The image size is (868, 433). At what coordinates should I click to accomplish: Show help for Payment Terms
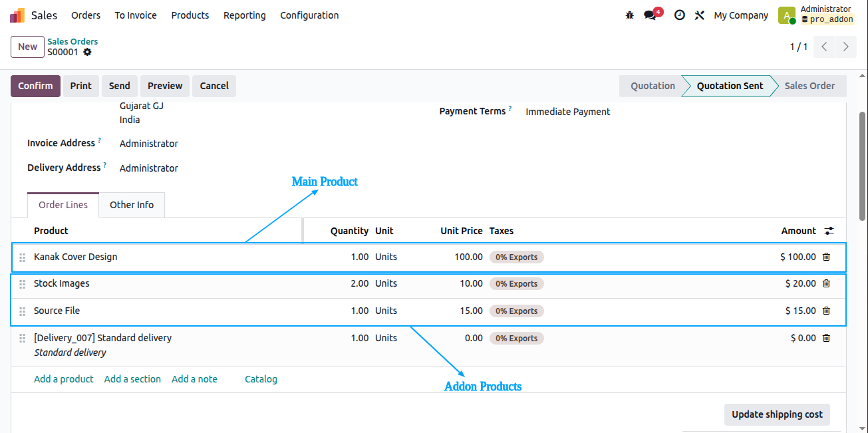(510, 108)
